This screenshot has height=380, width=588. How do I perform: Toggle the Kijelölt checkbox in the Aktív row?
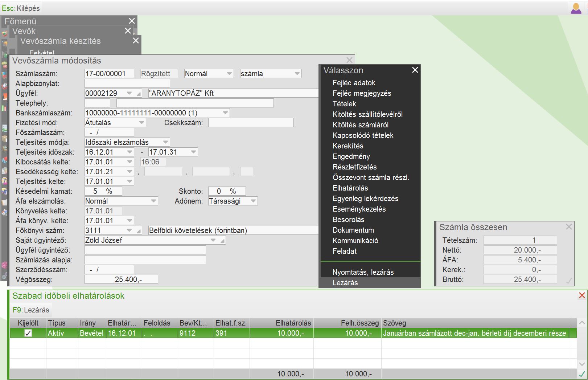[28, 333]
